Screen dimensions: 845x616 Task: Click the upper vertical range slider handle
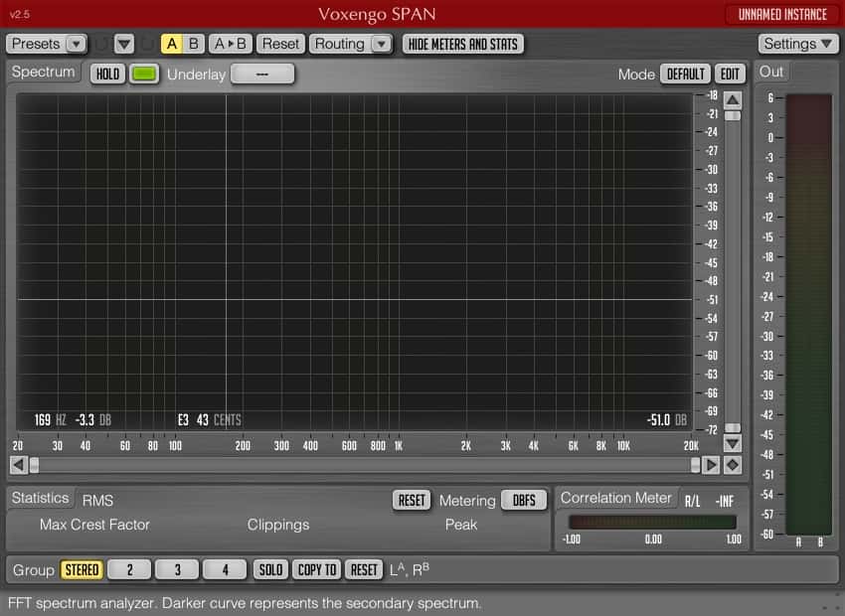(733, 116)
